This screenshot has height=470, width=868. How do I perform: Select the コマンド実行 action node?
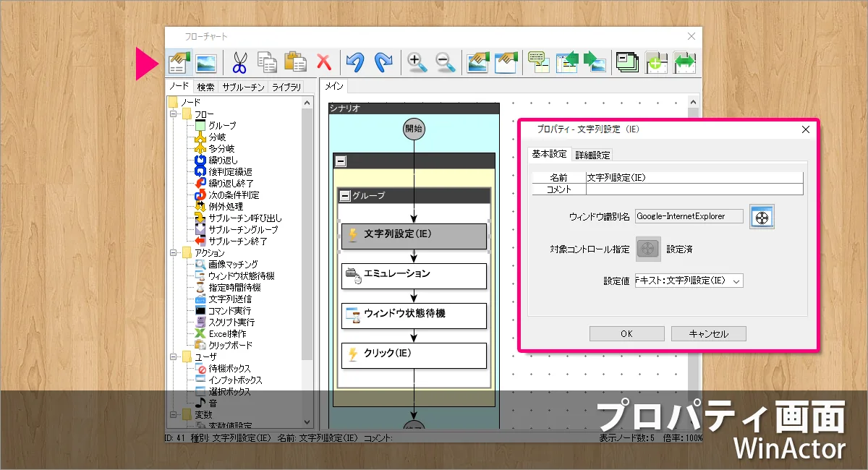pyautogui.click(x=230, y=311)
